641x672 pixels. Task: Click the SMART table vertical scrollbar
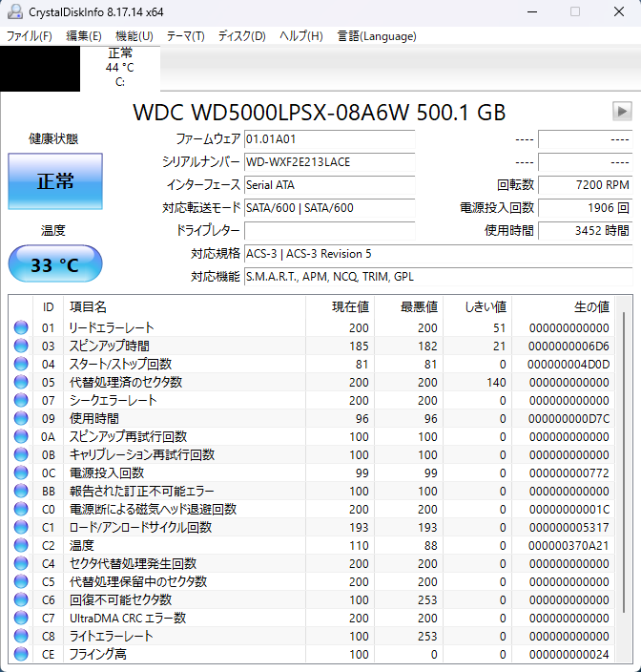tap(624, 462)
